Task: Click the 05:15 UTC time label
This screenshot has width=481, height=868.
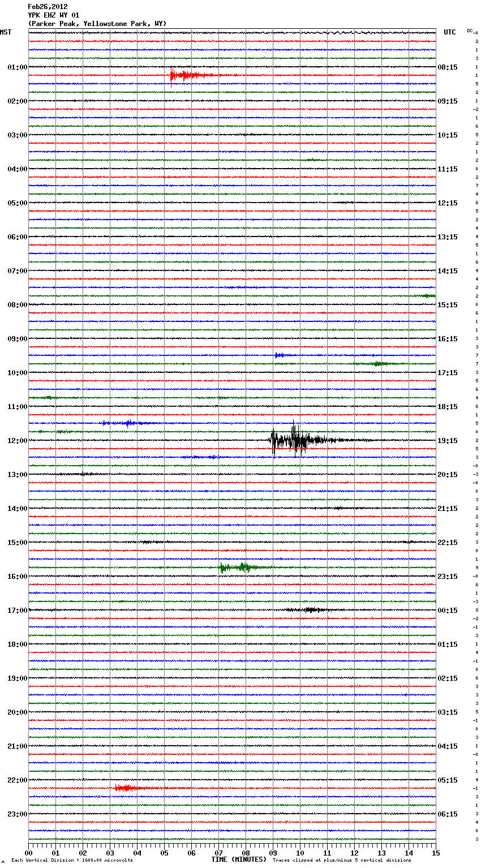Action: coord(448,780)
